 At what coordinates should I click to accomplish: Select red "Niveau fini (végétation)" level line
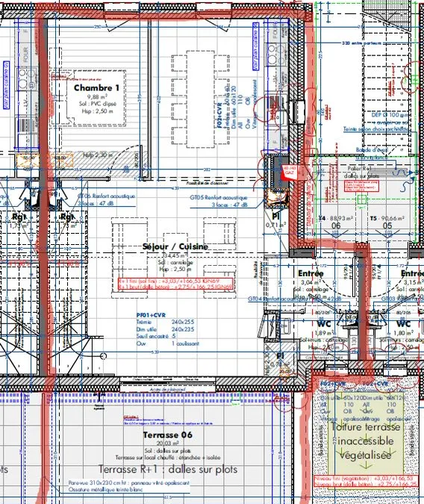click(364, 479)
